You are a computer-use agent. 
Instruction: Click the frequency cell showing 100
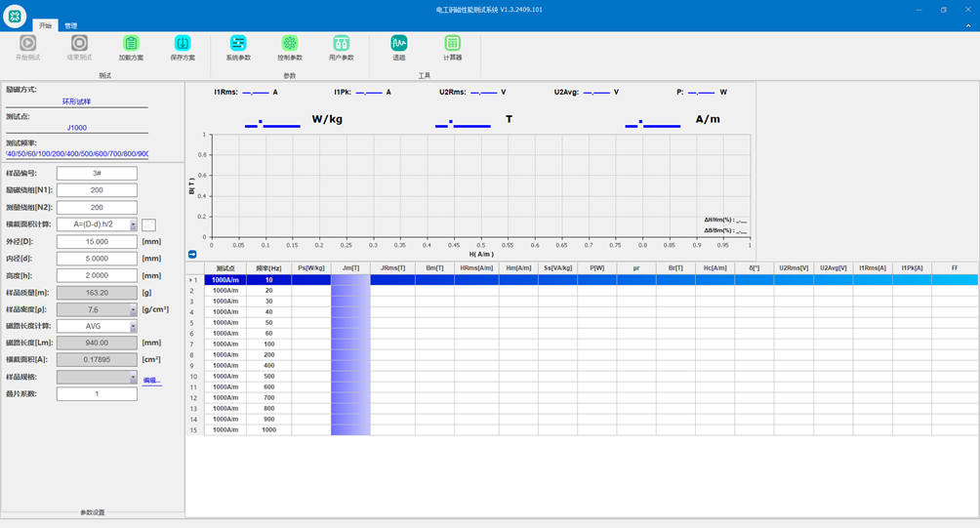[x=268, y=345]
